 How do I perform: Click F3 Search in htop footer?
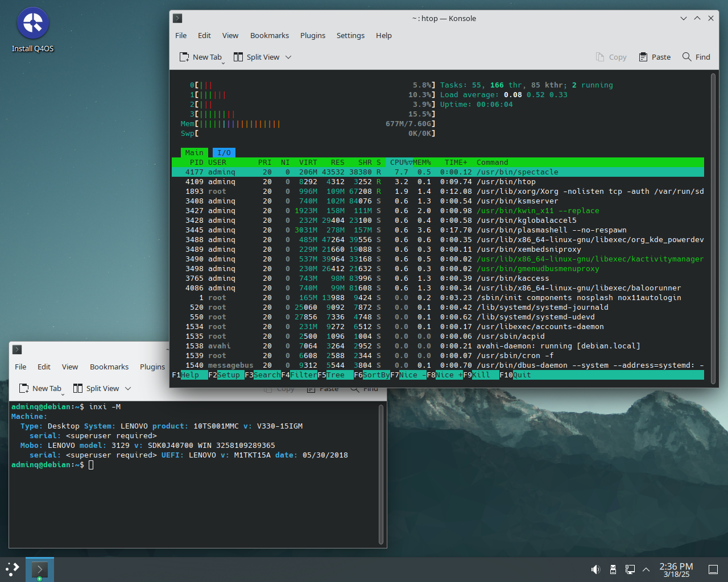pyautogui.click(x=263, y=375)
